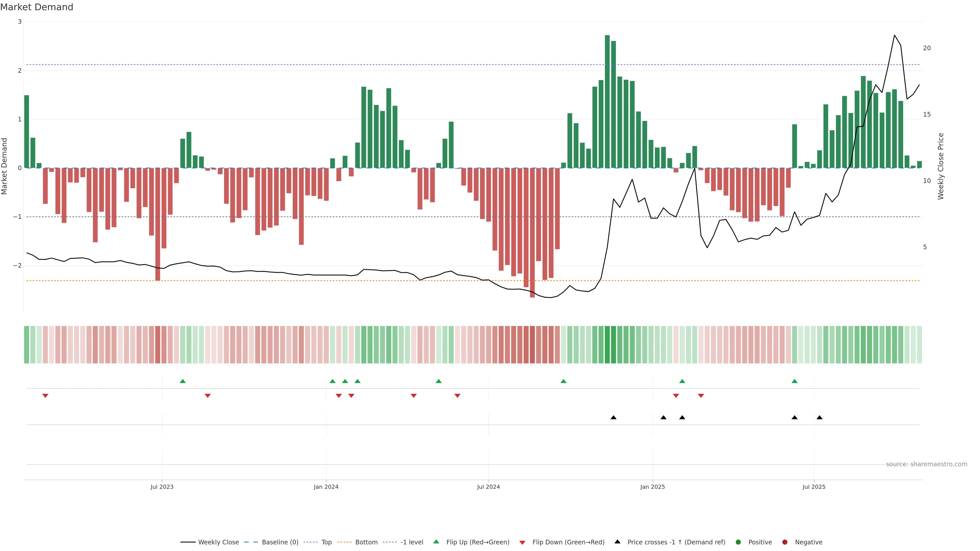This screenshot has width=980, height=551.
Task: Click the Jul 2025 axis label
Action: [814, 487]
